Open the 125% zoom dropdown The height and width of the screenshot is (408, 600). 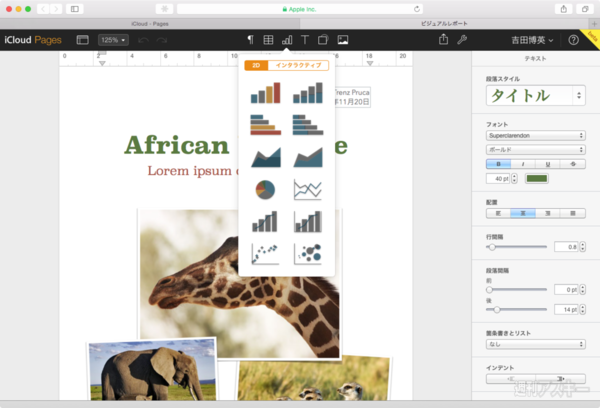tap(113, 40)
